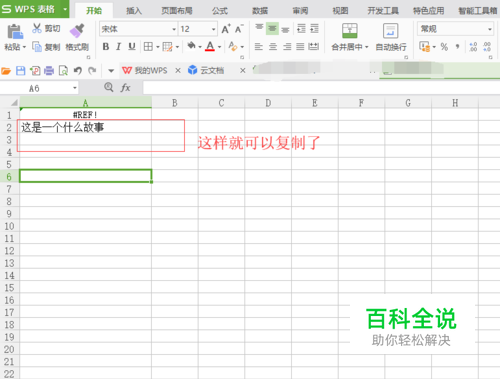Screen dimensions: 500x379
Task: Toggle Italic formatting
Action: (118, 47)
